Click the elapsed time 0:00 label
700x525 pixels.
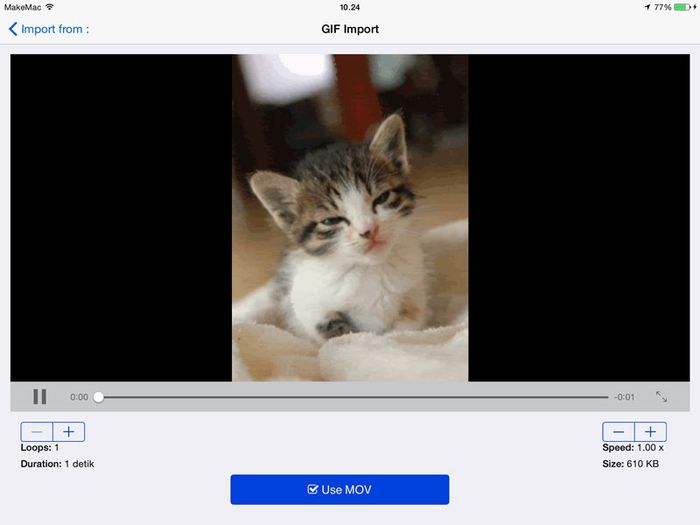pyautogui.click(x=79, y=397)
